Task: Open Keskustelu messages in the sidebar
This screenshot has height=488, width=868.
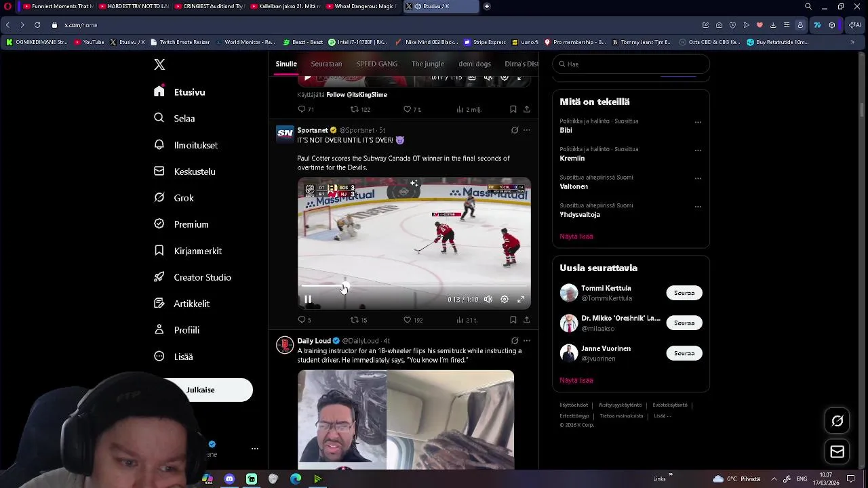Action: pyautogui.click(x=184, y=171)
